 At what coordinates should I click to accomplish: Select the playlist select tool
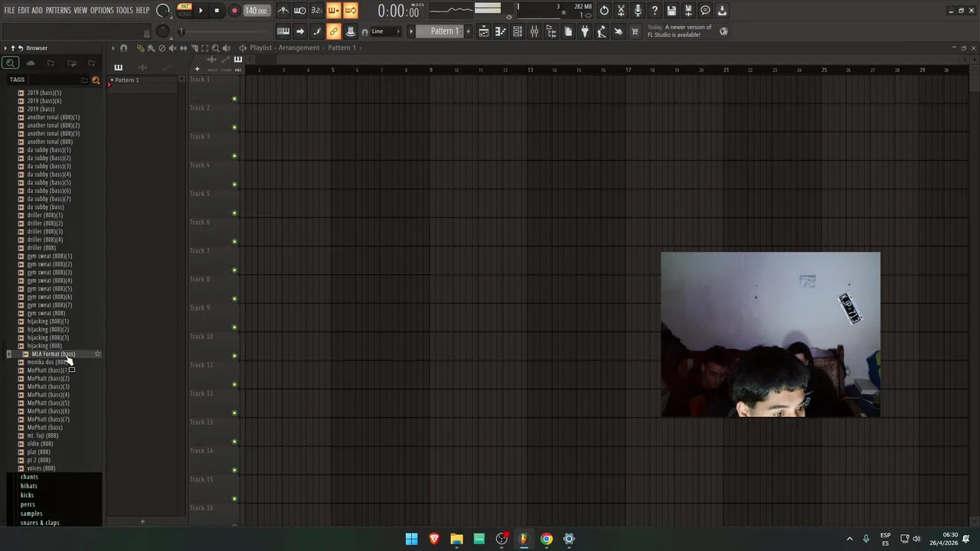click(x=204, y=47)
